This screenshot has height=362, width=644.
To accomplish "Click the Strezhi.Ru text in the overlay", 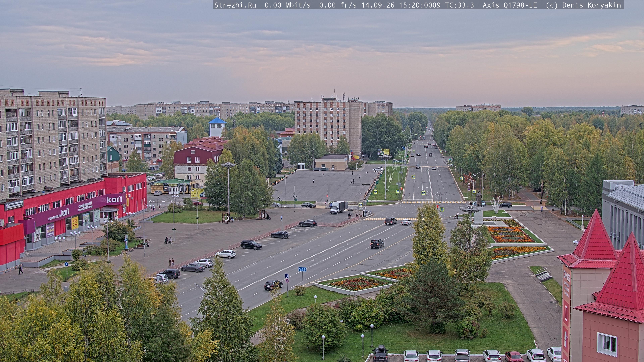I will (235, 5).
